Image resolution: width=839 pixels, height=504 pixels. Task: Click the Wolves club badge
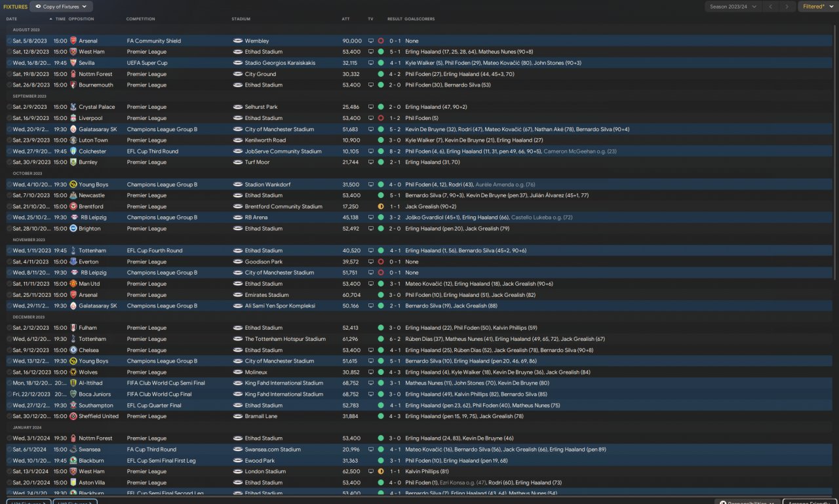click(73, 372)
